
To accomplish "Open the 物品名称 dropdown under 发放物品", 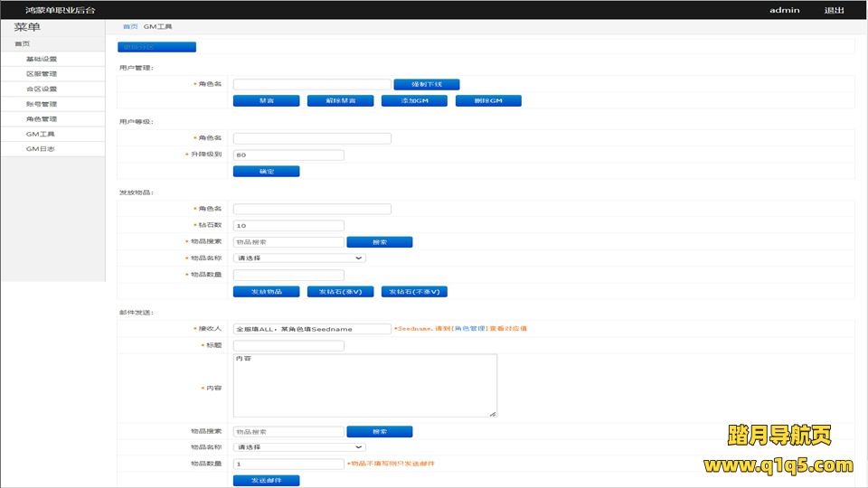I will 299,258.
